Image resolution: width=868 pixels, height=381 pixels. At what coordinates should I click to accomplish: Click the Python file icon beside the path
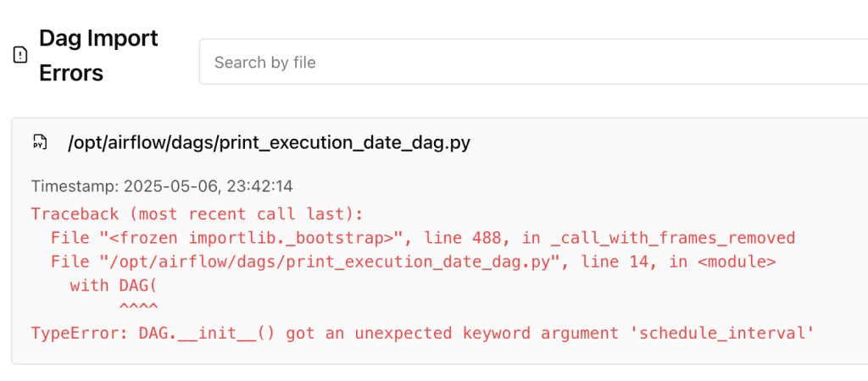pyautogui.click(x=39, y=142)
